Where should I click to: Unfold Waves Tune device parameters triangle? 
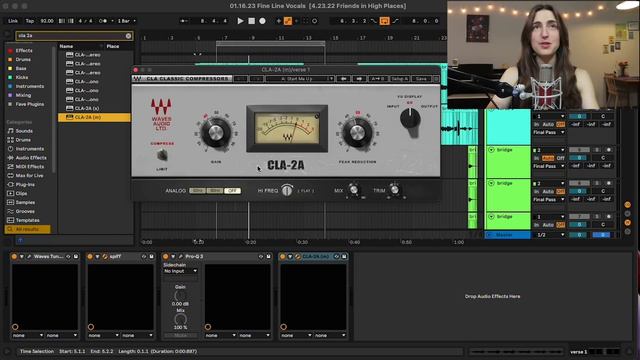click(22, 256)
